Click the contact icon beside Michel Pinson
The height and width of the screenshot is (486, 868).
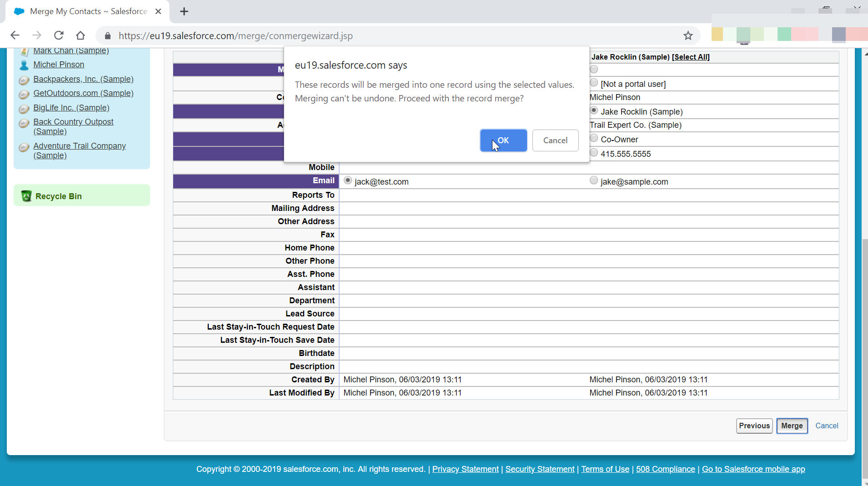24,65
